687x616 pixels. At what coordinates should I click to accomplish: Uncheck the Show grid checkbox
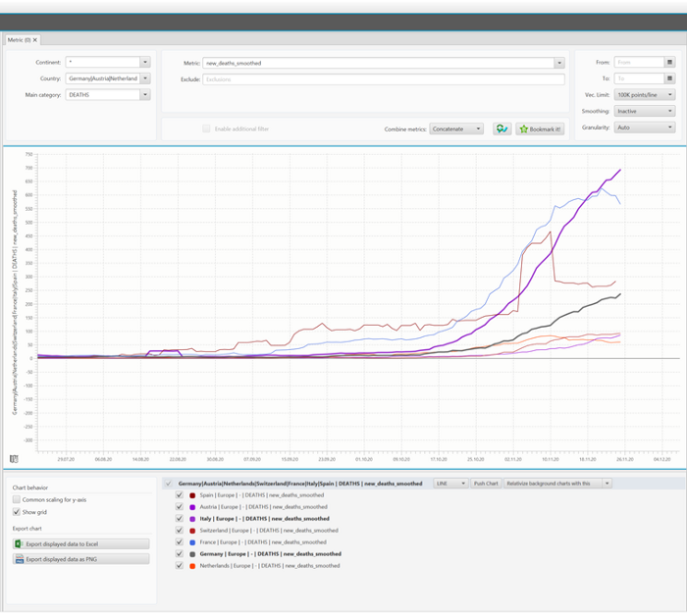tap(17, 512)
